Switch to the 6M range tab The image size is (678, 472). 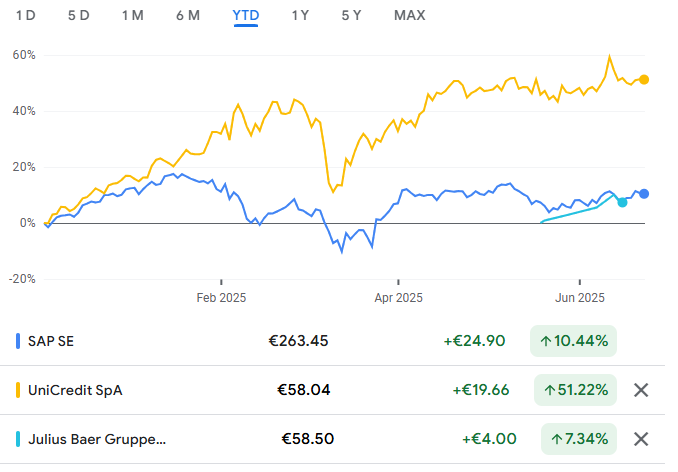click(188, 16)
